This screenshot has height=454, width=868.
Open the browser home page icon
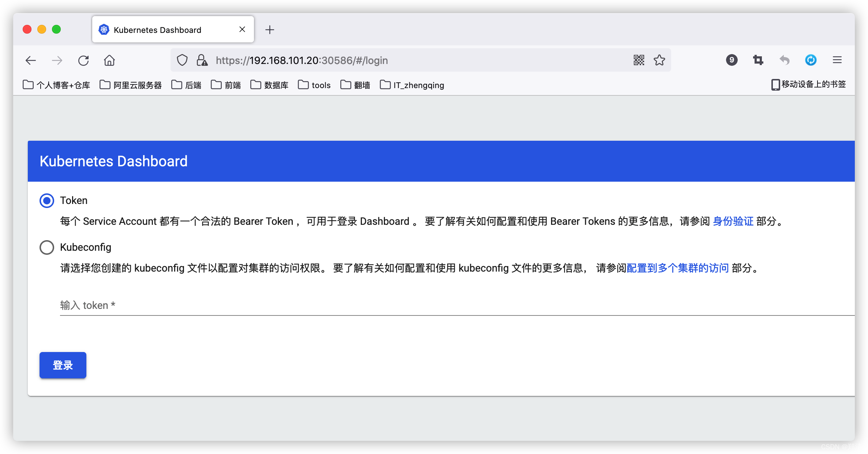[x=109, y=60]
